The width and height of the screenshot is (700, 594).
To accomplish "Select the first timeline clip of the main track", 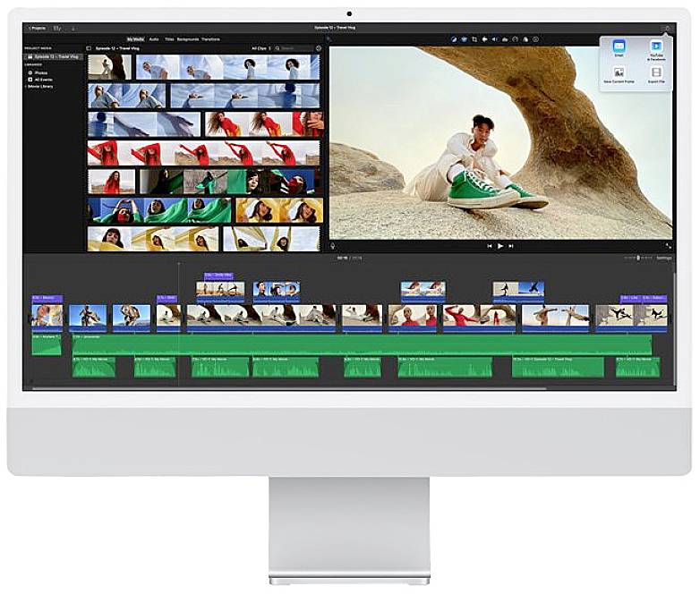I will (47, 318).
